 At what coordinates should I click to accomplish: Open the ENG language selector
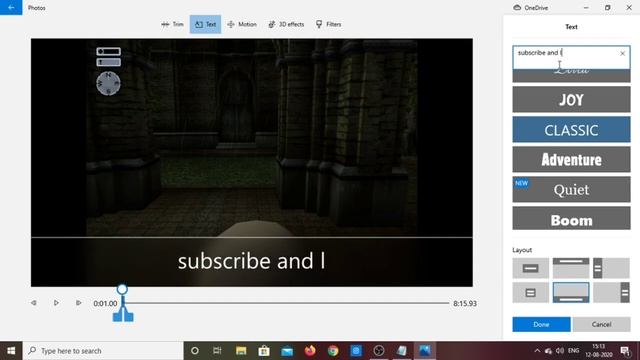point(573,351)
